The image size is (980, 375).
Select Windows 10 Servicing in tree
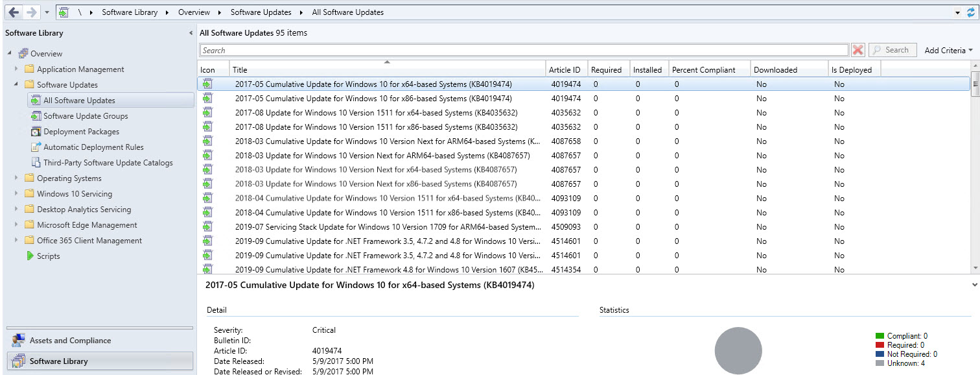point(74,194)
